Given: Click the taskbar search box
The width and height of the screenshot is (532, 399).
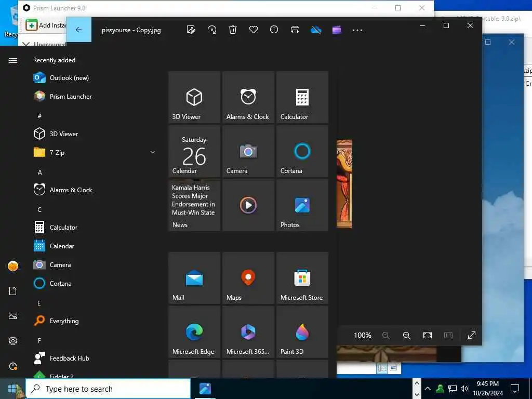Looking at the screenshot, I should point(108,389).
